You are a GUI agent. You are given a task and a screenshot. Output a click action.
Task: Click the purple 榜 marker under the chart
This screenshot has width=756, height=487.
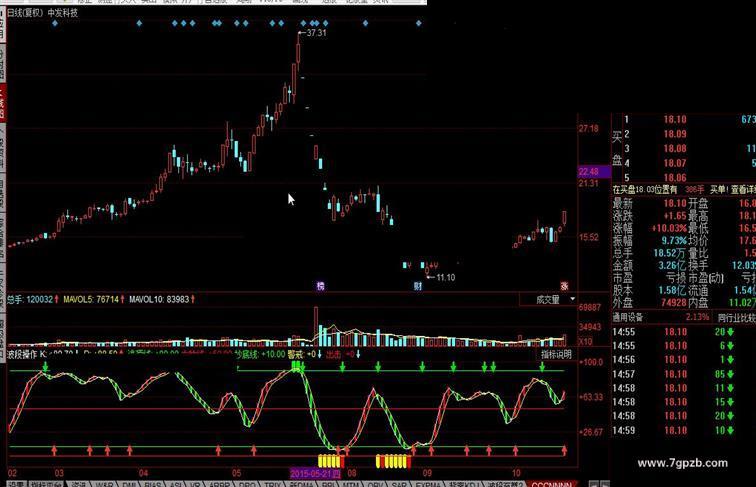tap(321, 286)
